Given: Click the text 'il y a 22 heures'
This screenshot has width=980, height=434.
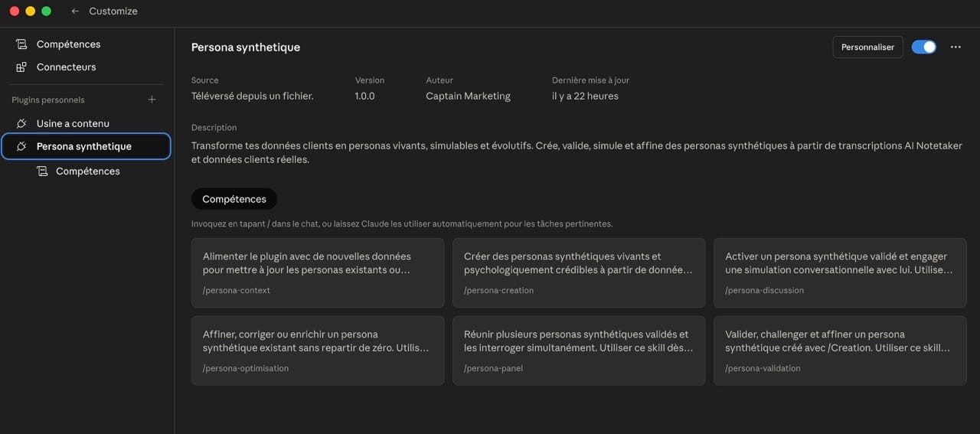Looking at the screenshot, I should click(585, 96).
